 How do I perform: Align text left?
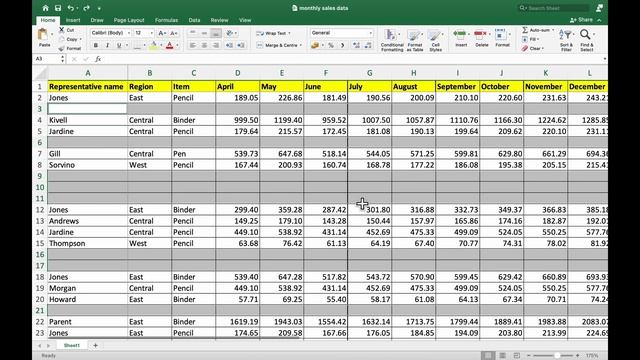[x=193, y=45]
